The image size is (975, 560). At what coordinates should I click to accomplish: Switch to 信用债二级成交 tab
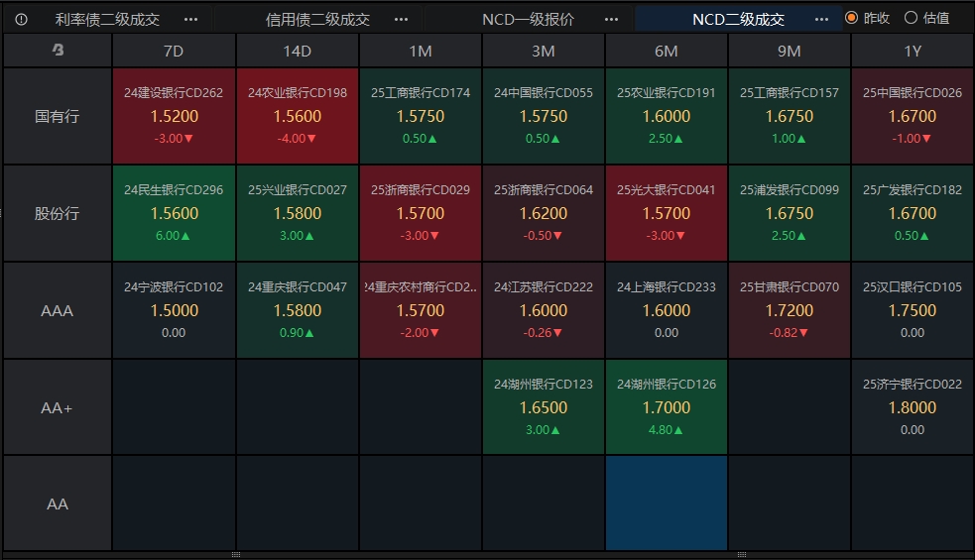(317, 19)
